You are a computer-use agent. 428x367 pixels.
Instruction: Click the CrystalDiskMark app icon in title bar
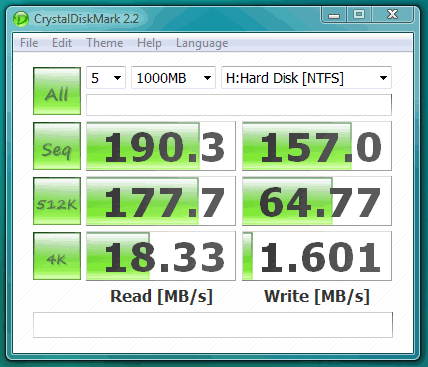[x=21, y=19]
